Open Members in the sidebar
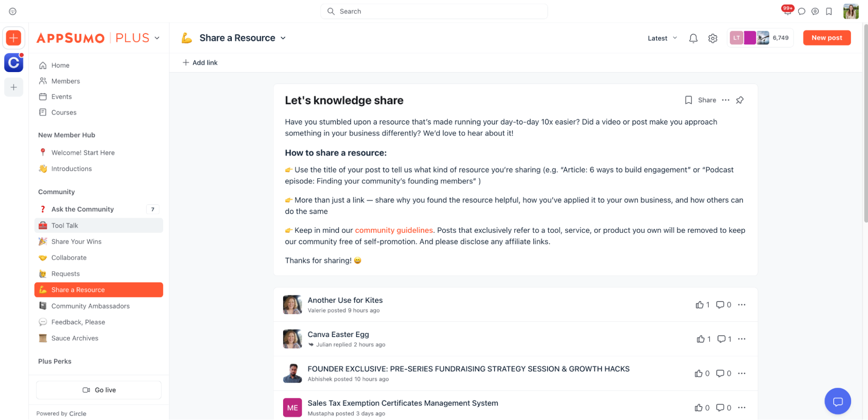 click(x=66, y=81)
